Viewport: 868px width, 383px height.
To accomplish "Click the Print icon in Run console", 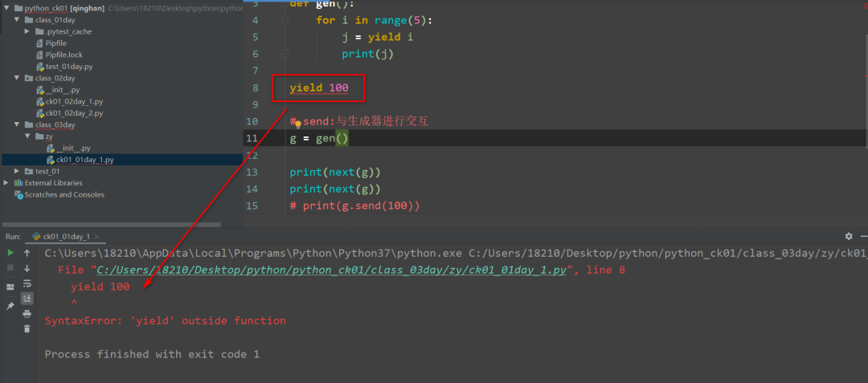I will [x=27, y=314].
